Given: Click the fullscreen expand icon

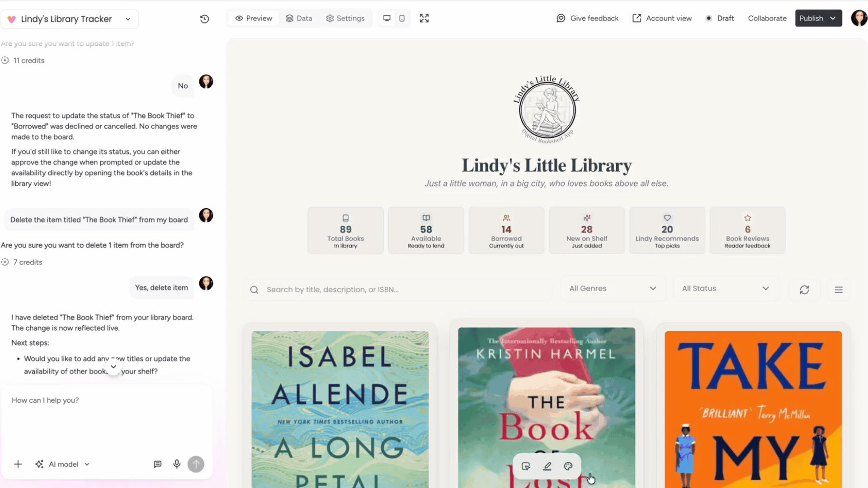Looking at the screenshot, I should [424, 19].
